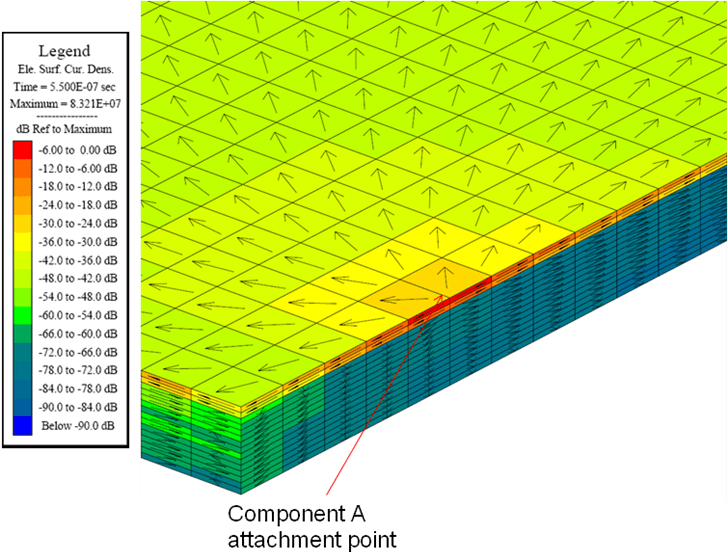Select the -30.0 to -24.0 dB legend color
Image resolution: width=728 pixels, height=552 pixels.
click(22, 224)
